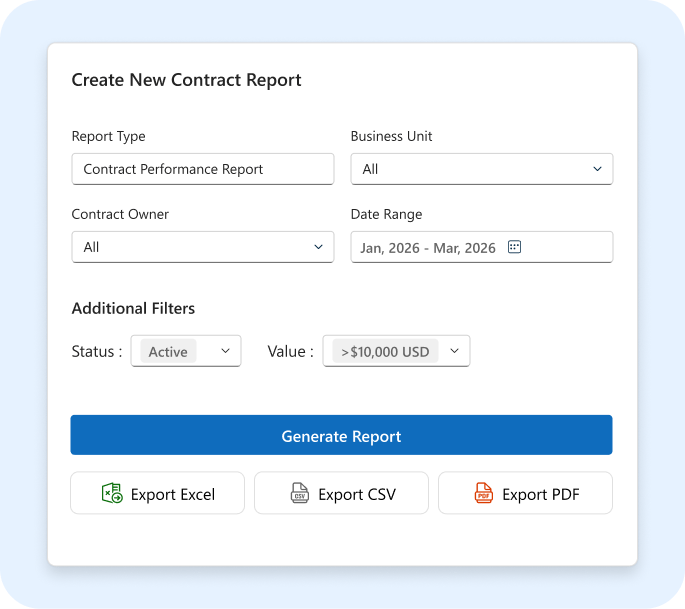Click the Value dropdown chevron arrow
Screen dimensions: 685x609
454,351
